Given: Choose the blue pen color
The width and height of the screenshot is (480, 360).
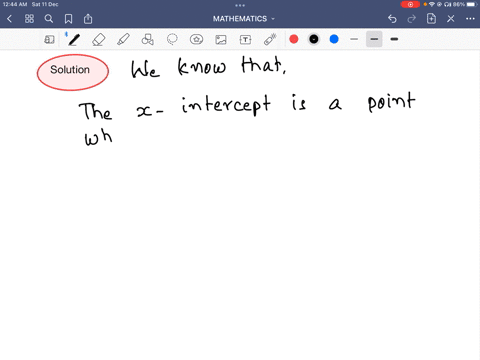Looking at the screenshot, I should tap(334, 39).
